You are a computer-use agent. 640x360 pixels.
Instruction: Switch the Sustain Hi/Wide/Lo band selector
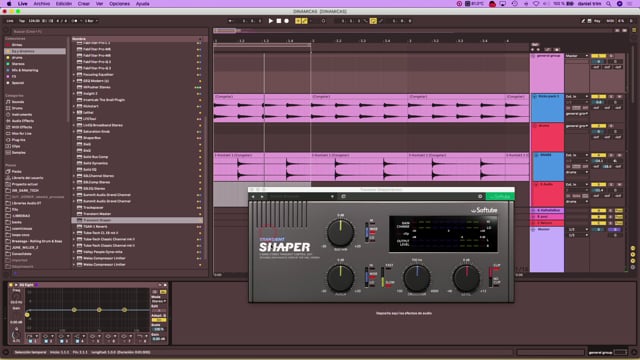pos(367,232)
